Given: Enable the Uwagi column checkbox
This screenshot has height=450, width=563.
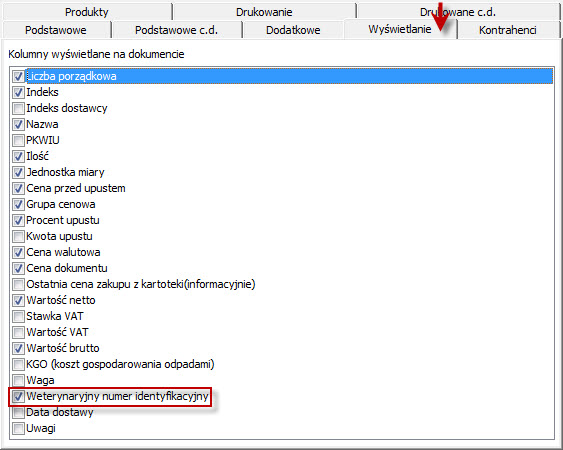Looking at the screenshot, I should coord(18,428).
